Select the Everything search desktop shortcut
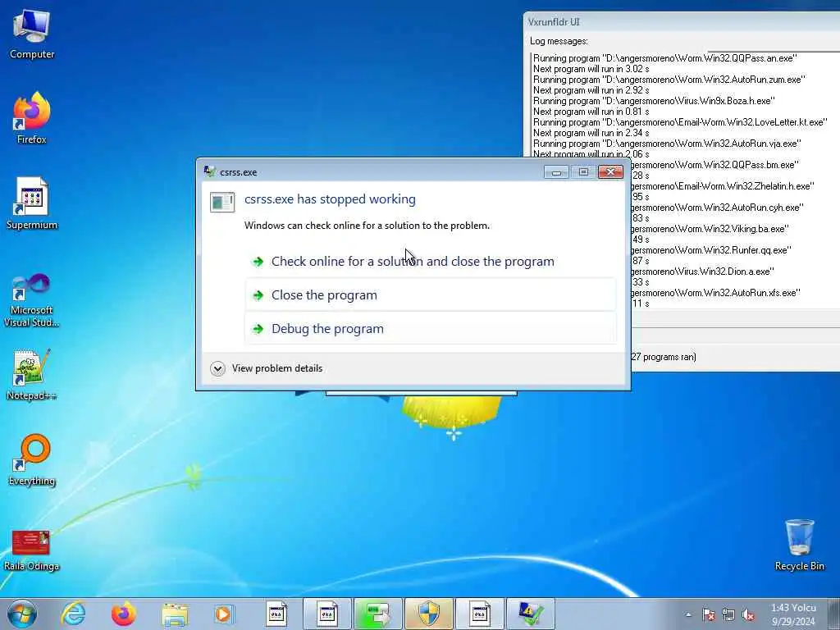 click(32, 459)
